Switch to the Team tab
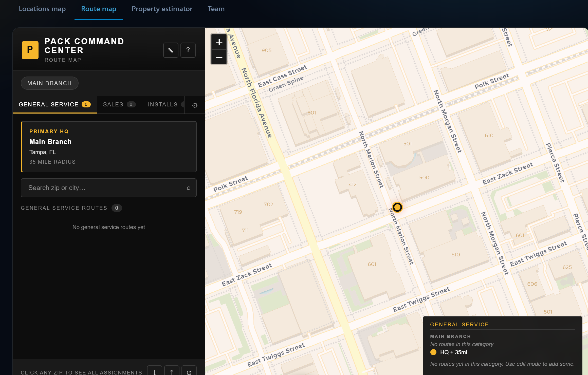Screen dimensions: 588x375 click(x=216, y=9)
